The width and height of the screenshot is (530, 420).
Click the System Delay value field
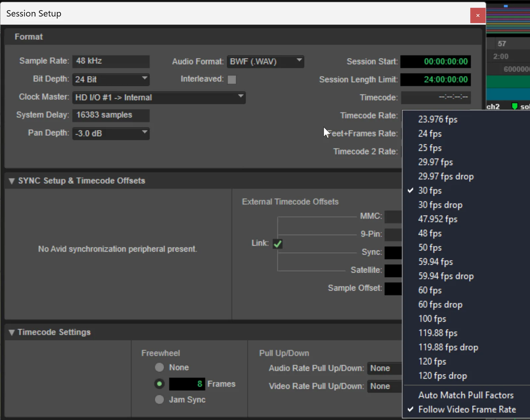point(111,115)
